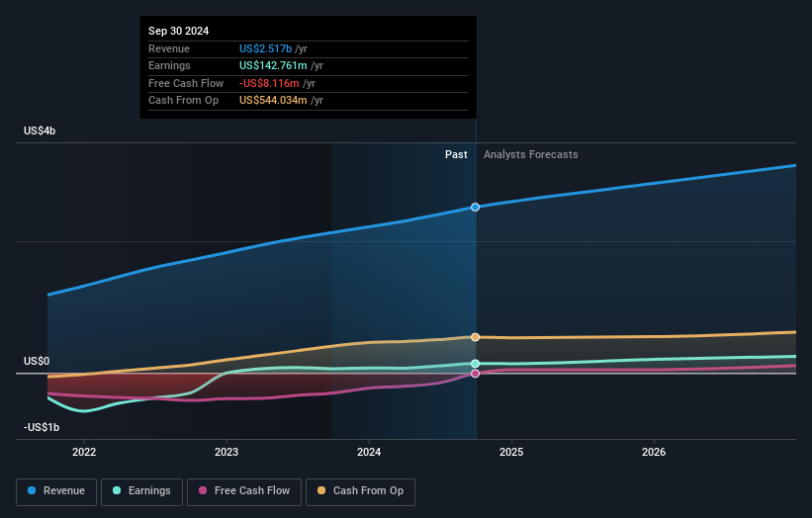Click the Analysts Forecasts label
The image size is (812, 518).
pyautogui.click(x=531, y=155)
